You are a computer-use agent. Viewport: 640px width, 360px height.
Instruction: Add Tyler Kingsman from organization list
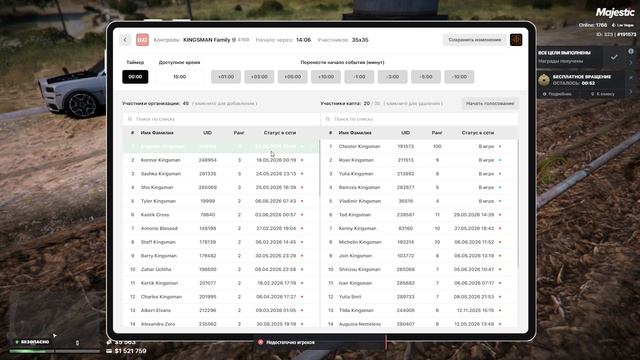pyautogui.click(x=221, y=201)
